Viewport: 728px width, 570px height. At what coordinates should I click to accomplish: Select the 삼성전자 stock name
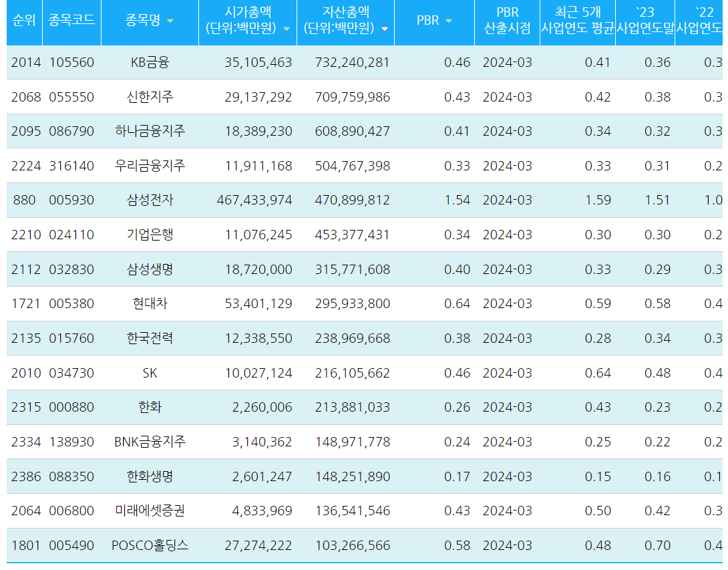coord(150,200)
